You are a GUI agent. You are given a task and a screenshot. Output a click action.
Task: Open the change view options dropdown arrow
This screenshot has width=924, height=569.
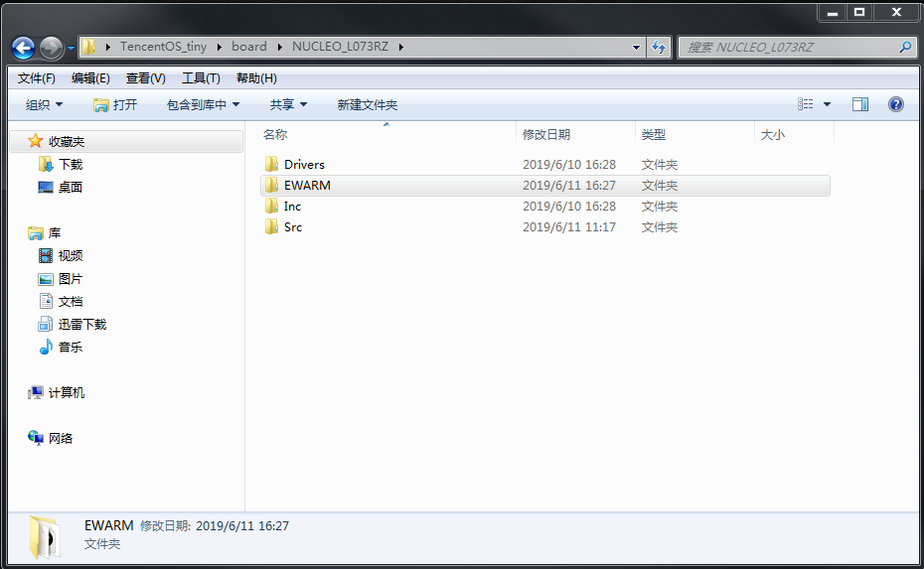[827, 104]
